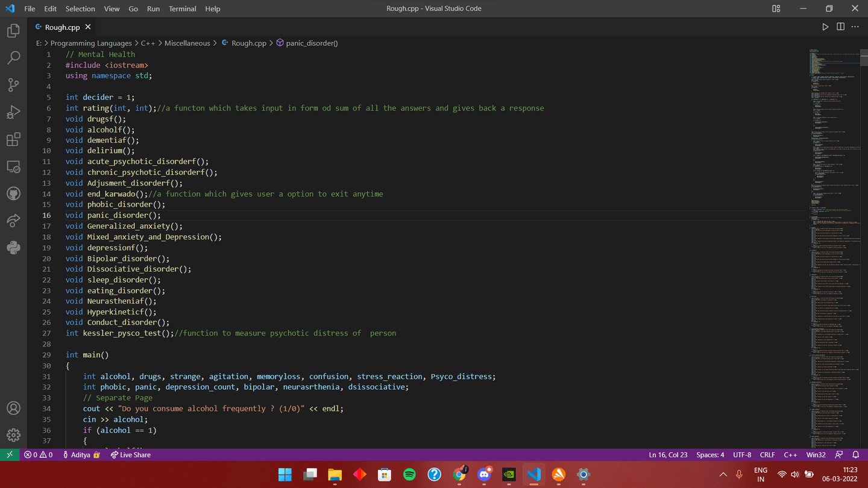Show errors and warnings count panel

(39, 455)
